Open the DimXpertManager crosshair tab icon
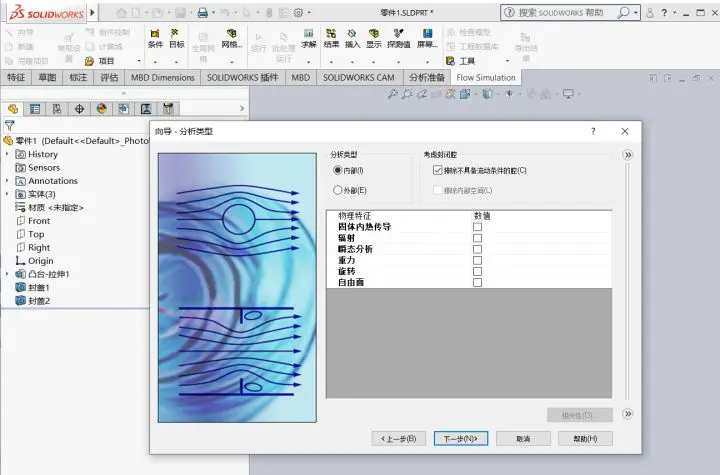The width and height of the screenshot is (720, 475). [79, 109]
